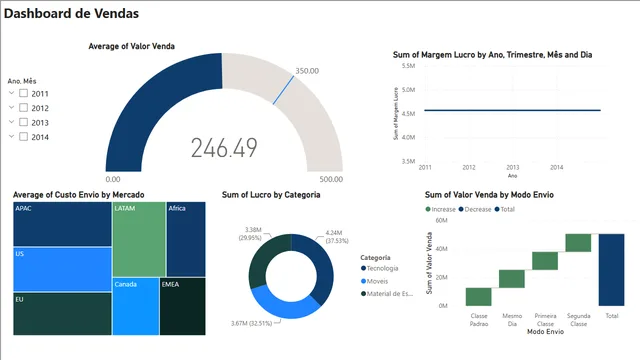640x360 pixels.
Task: Click the 0.00 gauge minimum label
Action: (x=113, y=179)
